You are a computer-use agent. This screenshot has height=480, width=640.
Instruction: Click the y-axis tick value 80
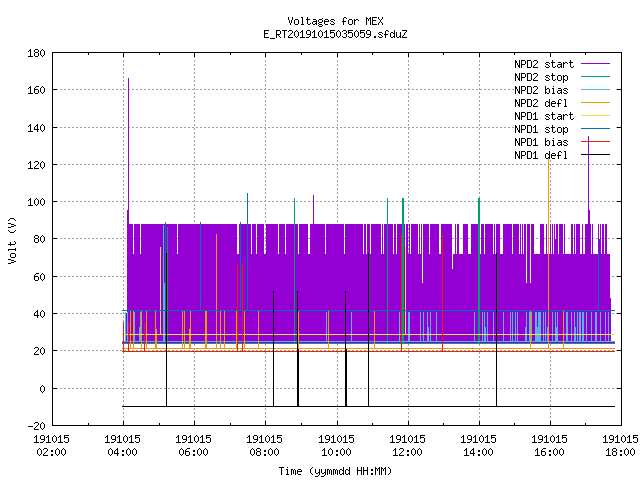pos(39,239)
